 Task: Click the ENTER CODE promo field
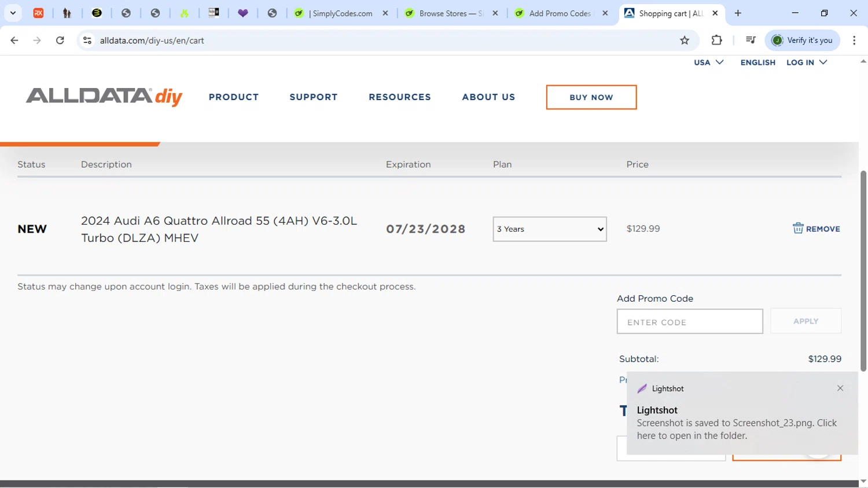pyautogui.click(x=690, y=321)
